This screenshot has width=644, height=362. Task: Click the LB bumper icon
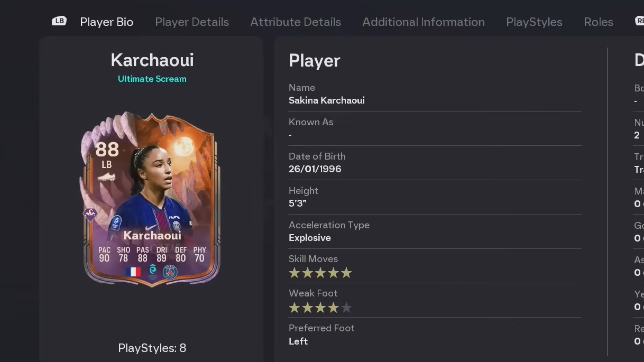59,21
